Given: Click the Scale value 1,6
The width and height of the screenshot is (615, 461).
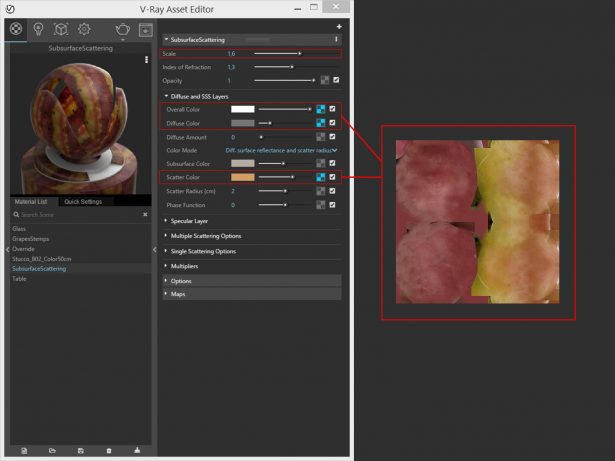Looking at the screenshot, I should pos(231,53).
